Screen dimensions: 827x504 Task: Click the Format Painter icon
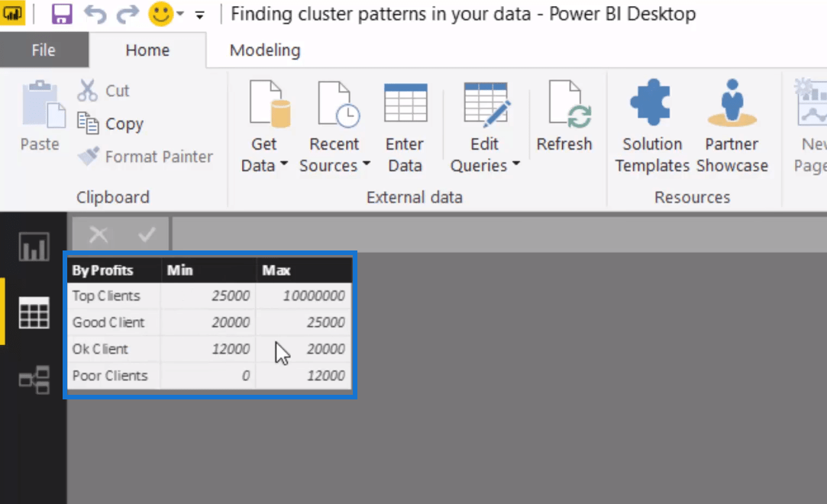(88, 156)
